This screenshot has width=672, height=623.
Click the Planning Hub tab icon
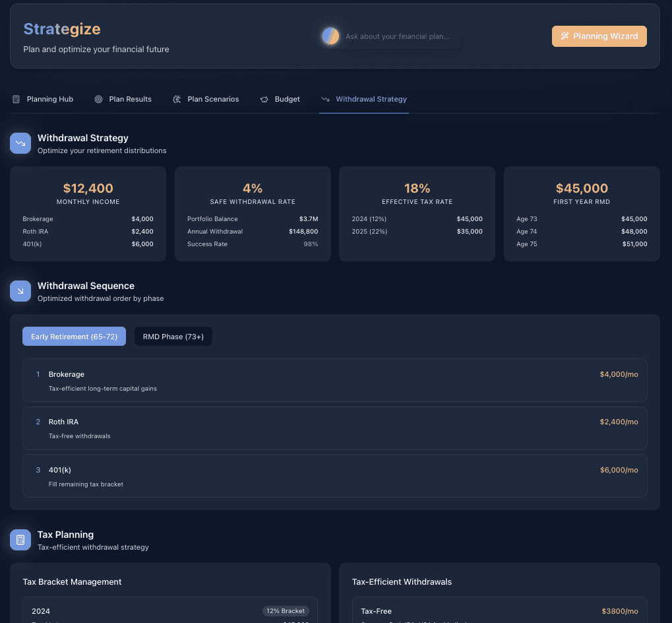click(16, 99)
